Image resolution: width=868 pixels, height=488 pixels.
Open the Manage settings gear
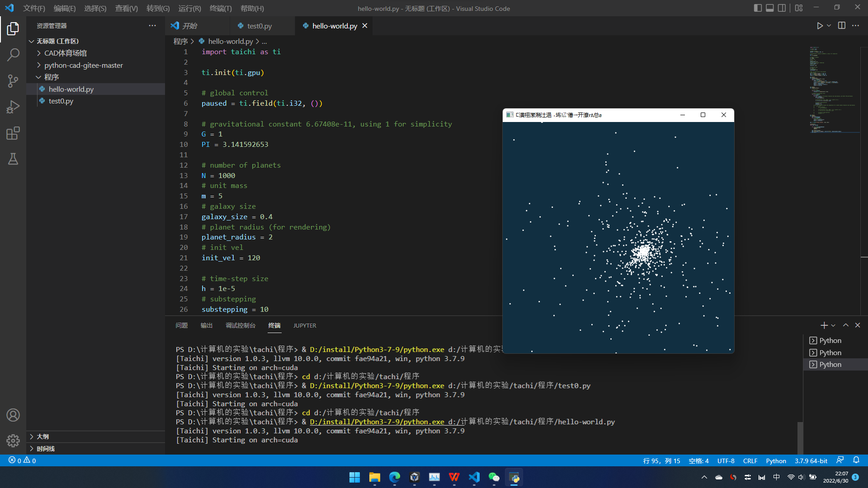coord(13,441)
